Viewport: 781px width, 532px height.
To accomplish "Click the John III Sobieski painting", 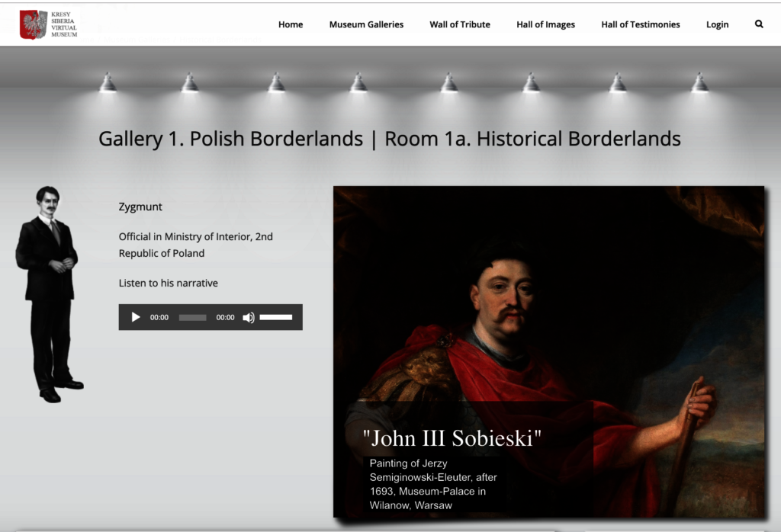I will point(548,351).
